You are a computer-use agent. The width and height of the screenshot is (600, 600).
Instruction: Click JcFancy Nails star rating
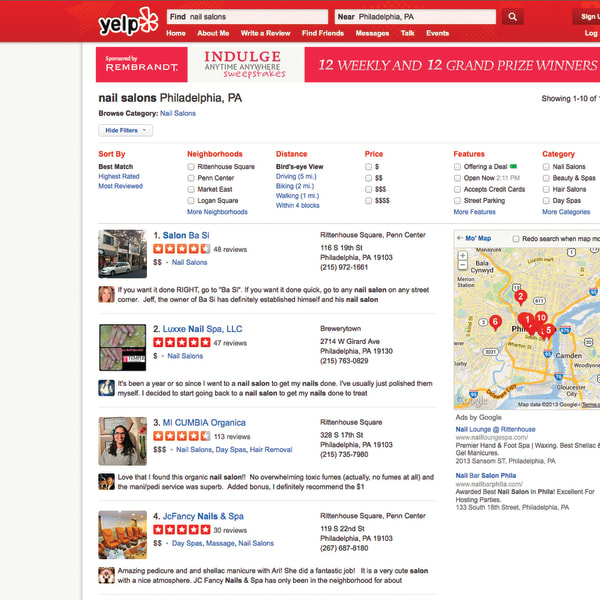coord(182,530)
